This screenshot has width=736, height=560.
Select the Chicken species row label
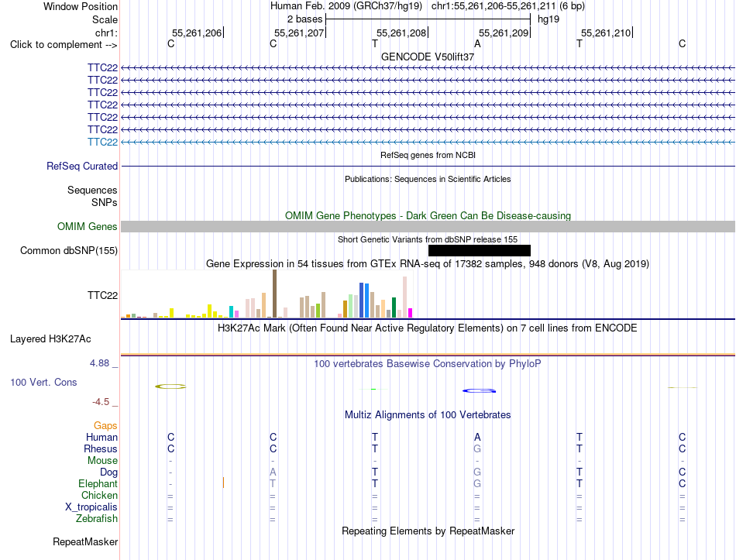pos(99,496)
